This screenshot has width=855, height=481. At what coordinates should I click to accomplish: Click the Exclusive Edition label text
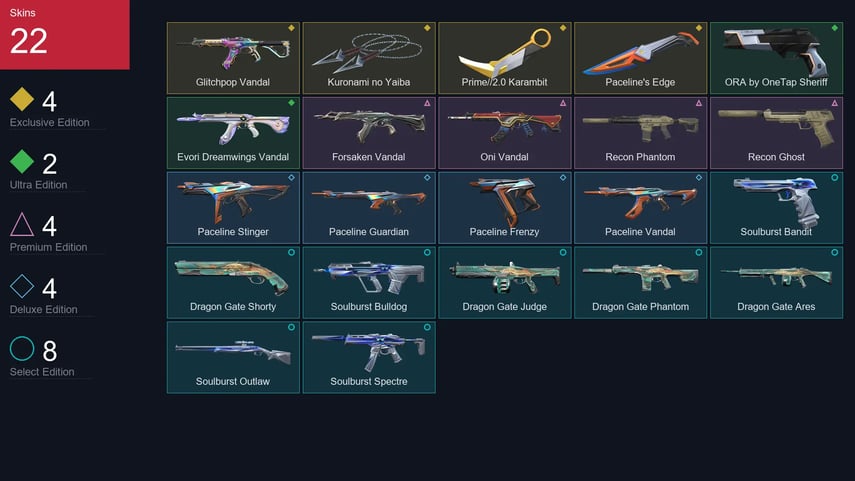point(50,123)
